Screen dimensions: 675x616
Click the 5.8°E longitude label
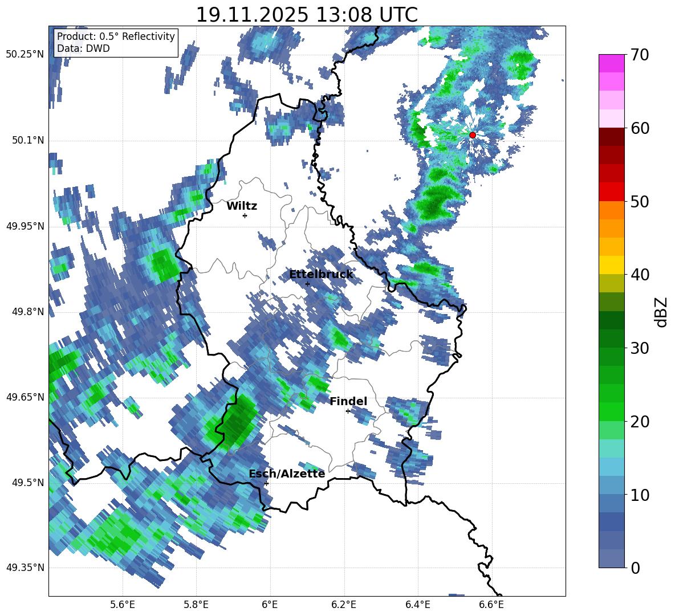pyautogui.click(x=196, y=605)
